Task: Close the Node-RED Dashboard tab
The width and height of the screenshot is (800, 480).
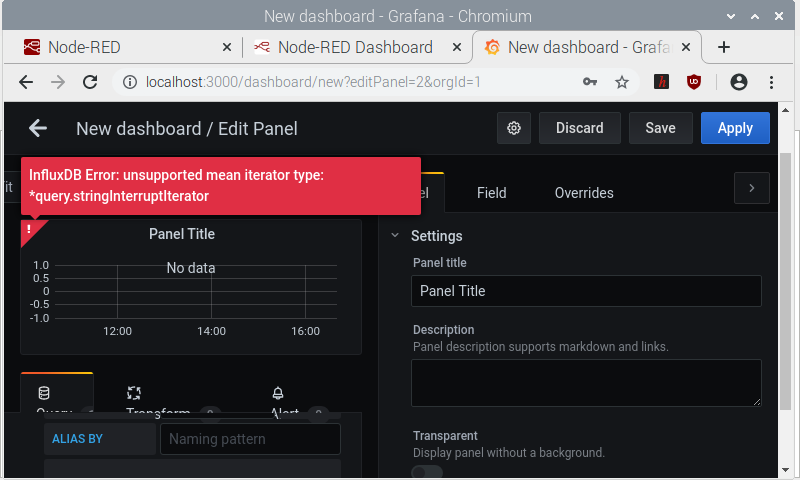Action: tap(457, 47)
